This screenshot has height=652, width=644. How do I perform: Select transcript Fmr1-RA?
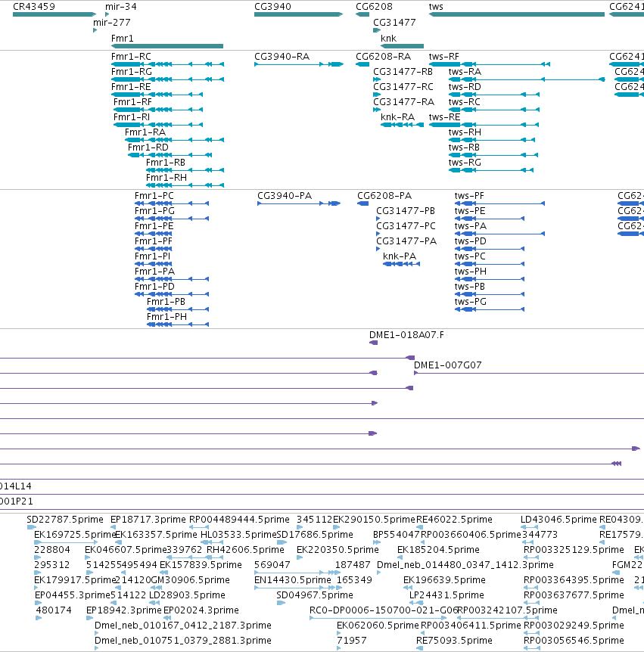point(174,140)
